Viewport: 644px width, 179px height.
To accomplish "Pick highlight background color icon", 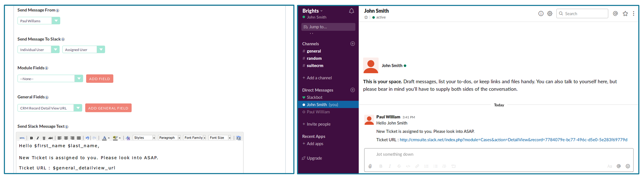I will tap(115, 138).
